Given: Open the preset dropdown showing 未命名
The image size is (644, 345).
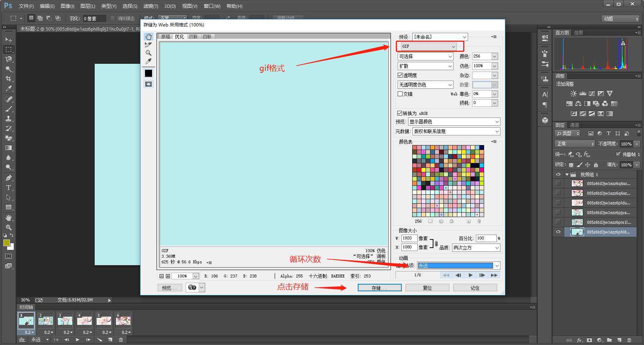Looking at the screenshot, I should [x=440, y=37].
